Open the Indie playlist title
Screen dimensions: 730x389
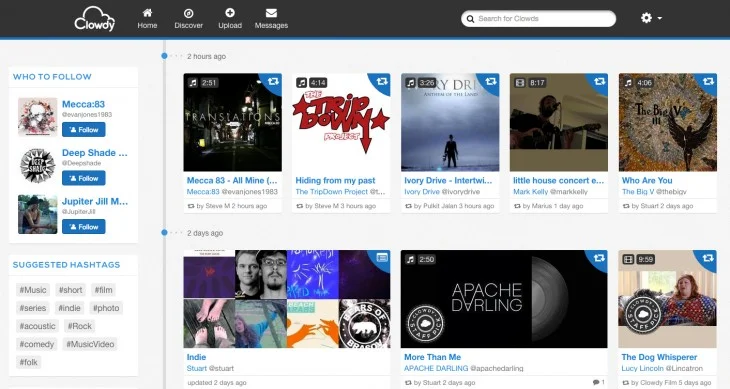[x=196, y=357]
